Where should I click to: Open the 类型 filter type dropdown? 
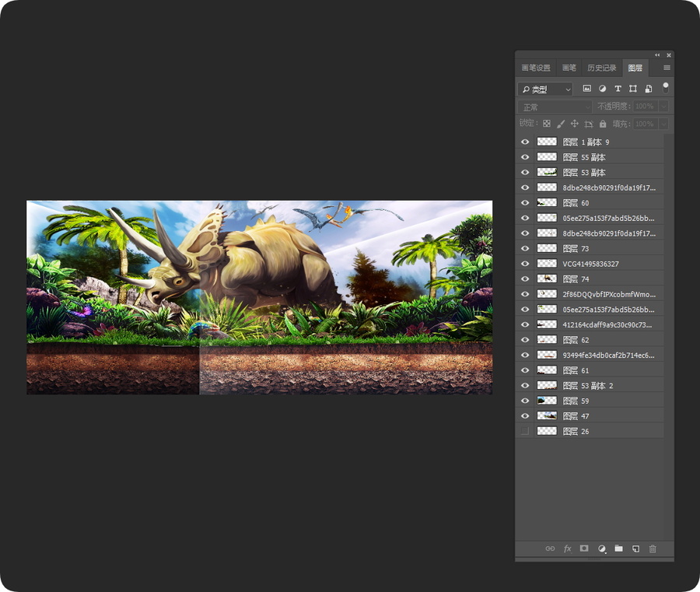tap(545, 89)
